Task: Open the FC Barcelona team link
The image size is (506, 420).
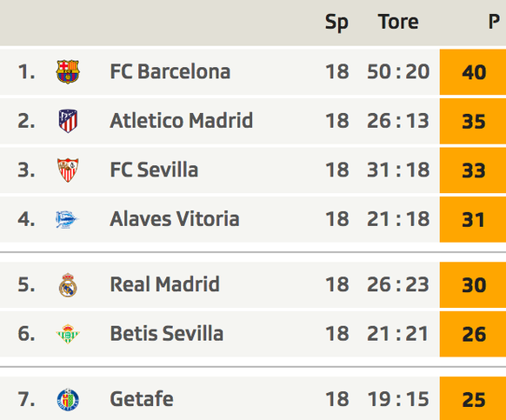Action: [x=170, y=71]
